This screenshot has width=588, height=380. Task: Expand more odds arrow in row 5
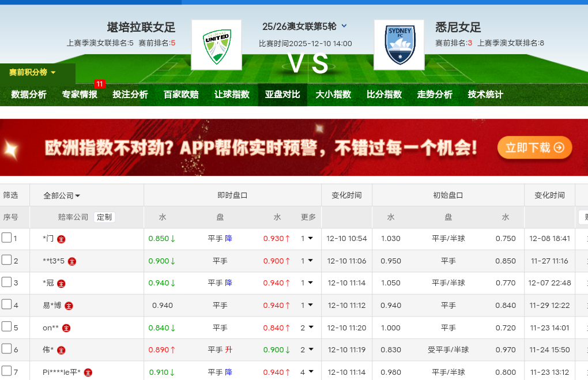tap(311, 328)
